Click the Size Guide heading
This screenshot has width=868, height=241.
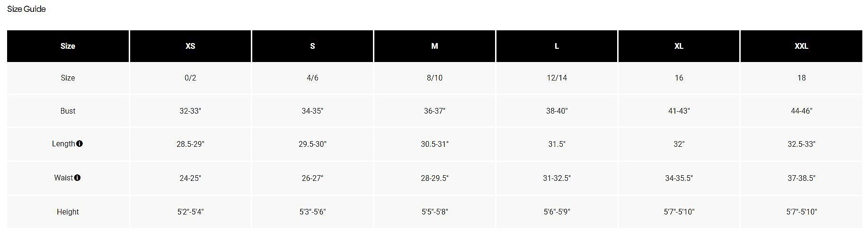pyautogui.click(x=27, y=9)
